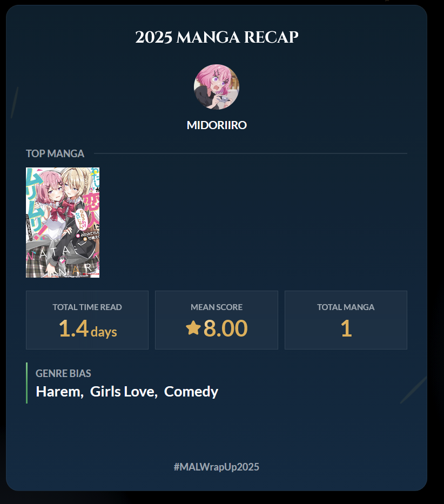
Task: Click the Harem genre
Action: coord(59,392)
